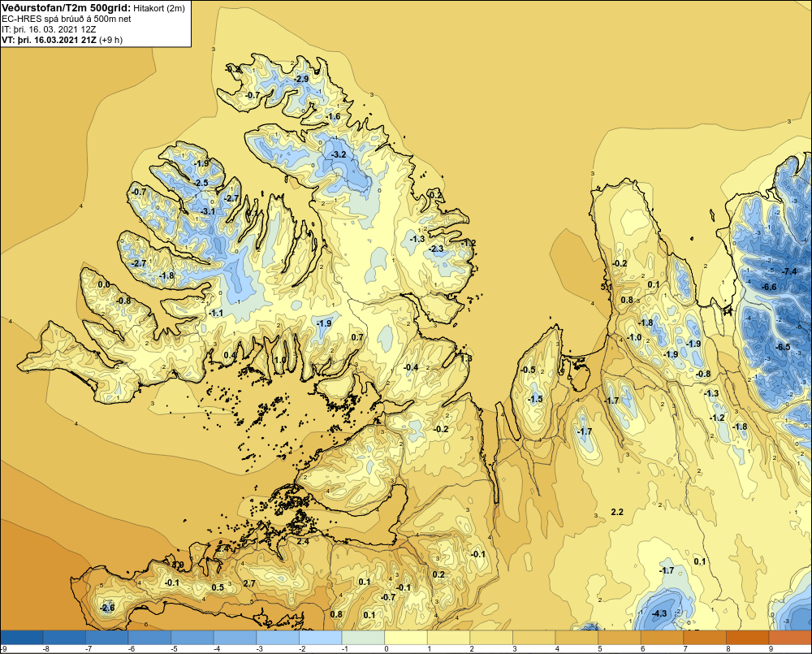This screenshot has height=654, width=812.
Task: Click the '-1.6' temperature value on the map
Action: pos(333,117)
